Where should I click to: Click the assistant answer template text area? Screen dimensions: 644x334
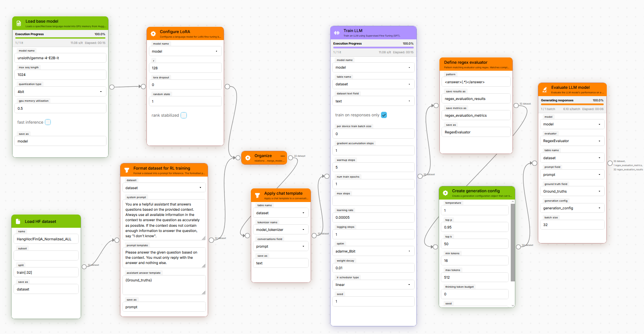[x=164, y=285]
